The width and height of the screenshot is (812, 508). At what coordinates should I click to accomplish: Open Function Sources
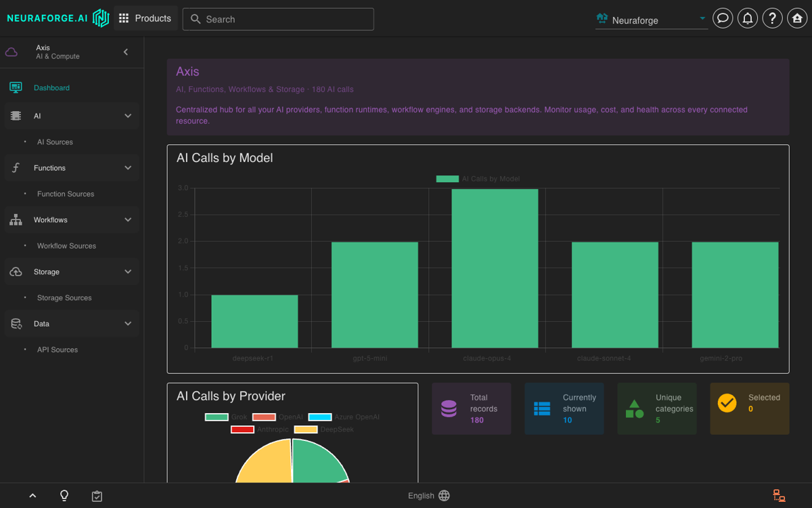click(x=66, y=194)
